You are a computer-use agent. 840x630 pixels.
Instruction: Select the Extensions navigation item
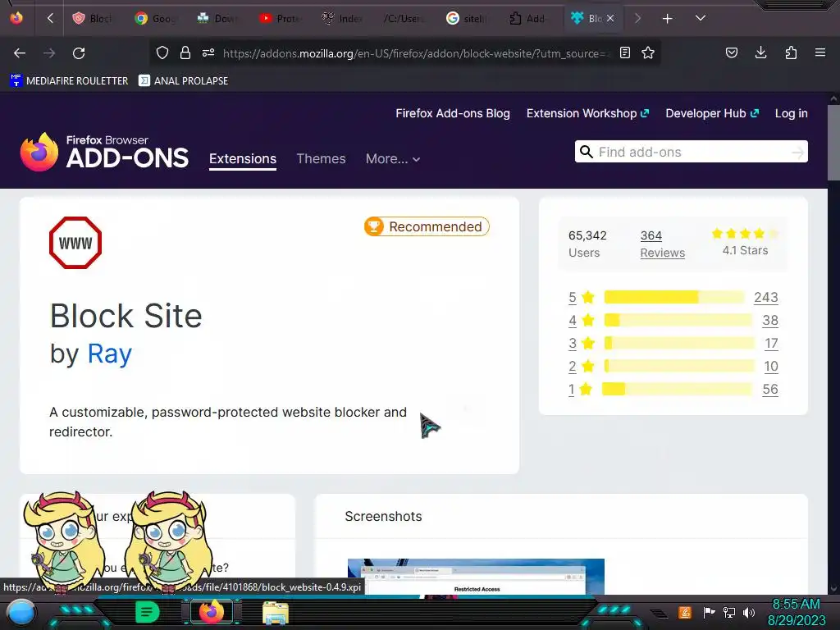pyautogui.click(x=243, y=159)
